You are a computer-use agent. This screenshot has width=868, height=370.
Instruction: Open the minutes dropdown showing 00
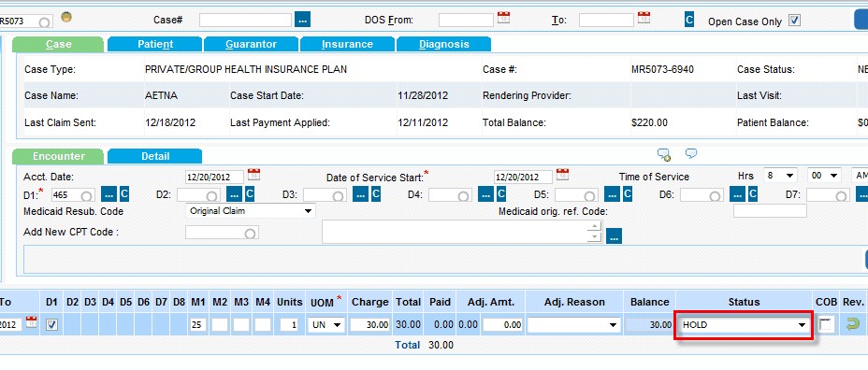point(824,176)
